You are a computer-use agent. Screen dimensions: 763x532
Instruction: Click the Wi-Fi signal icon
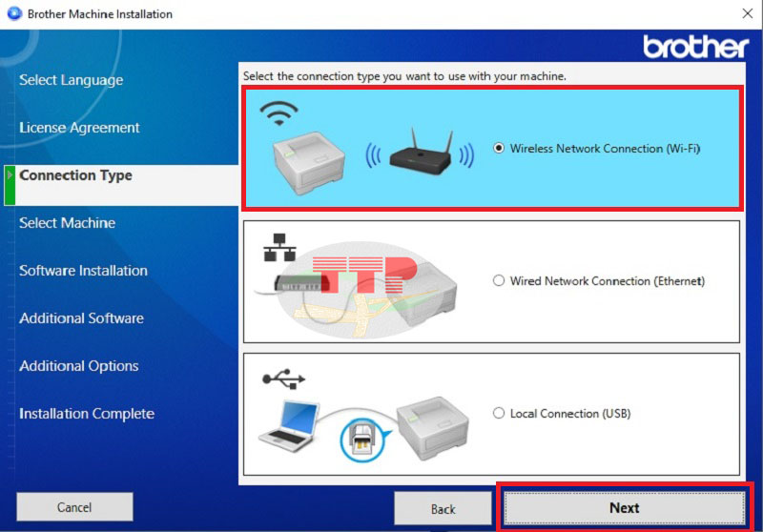pyautogui.click(x=278, y=113)
